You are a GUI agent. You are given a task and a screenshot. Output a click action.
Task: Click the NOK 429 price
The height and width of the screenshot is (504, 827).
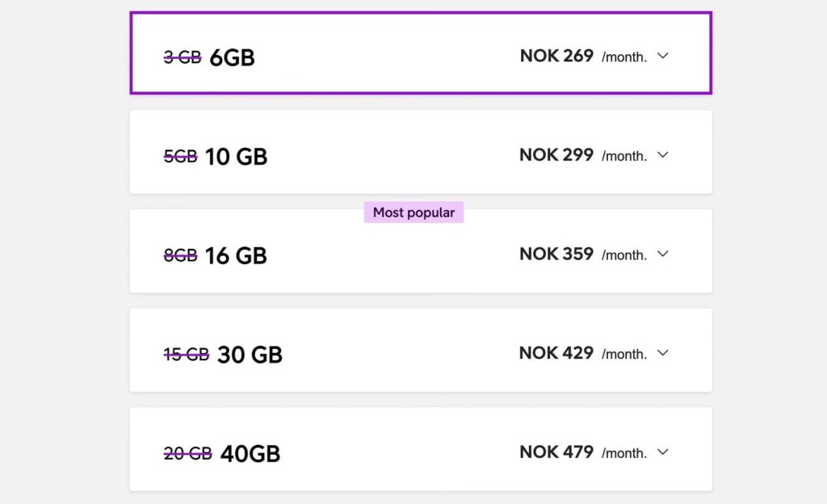click(x=556, y=353)
